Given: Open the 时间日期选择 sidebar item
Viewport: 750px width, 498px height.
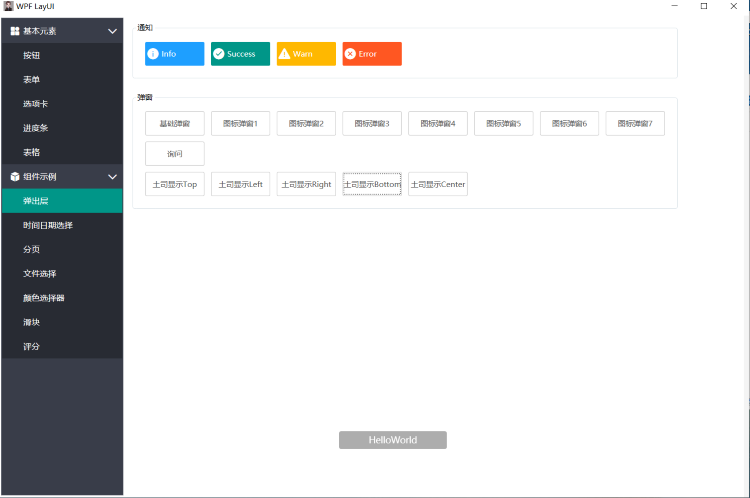Looking at the screenshot, I should click(x=62, y=225).
